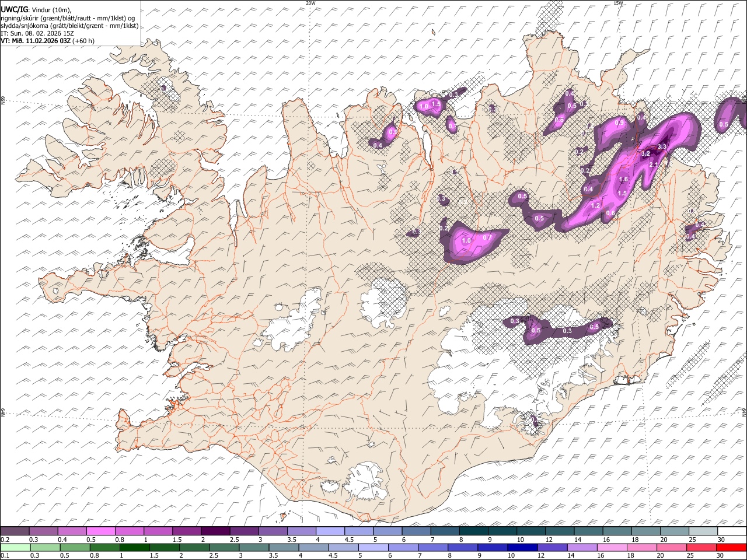Pick the lightest green swatch between 0.1 and 0.3
This screenshot has width=747, height=560.
tap(15, 547)
